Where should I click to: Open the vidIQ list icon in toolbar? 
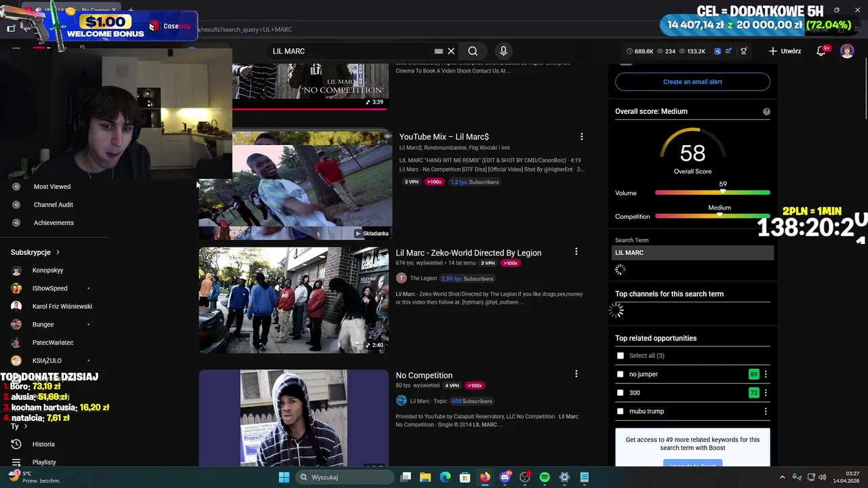click(x=729, y=51)
